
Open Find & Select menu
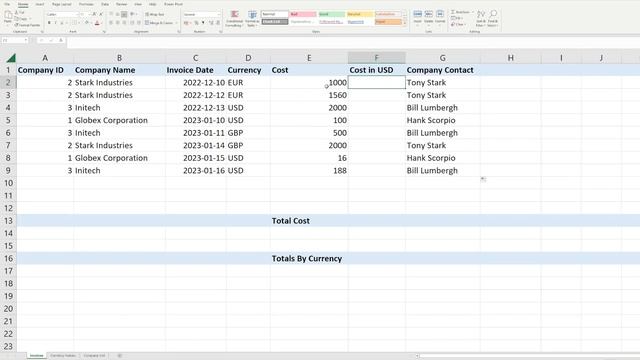493,19
